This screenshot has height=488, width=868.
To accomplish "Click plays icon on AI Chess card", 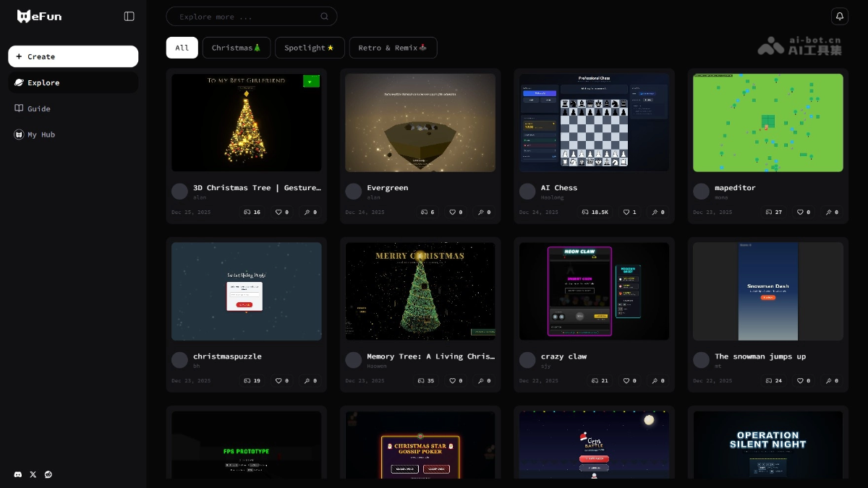I will pos(585,212).
